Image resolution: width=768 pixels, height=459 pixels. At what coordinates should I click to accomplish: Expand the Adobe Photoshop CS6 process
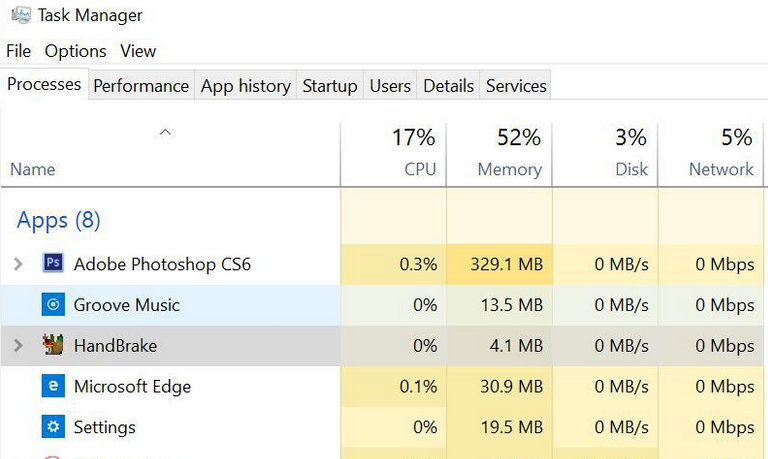coord(17,264)
